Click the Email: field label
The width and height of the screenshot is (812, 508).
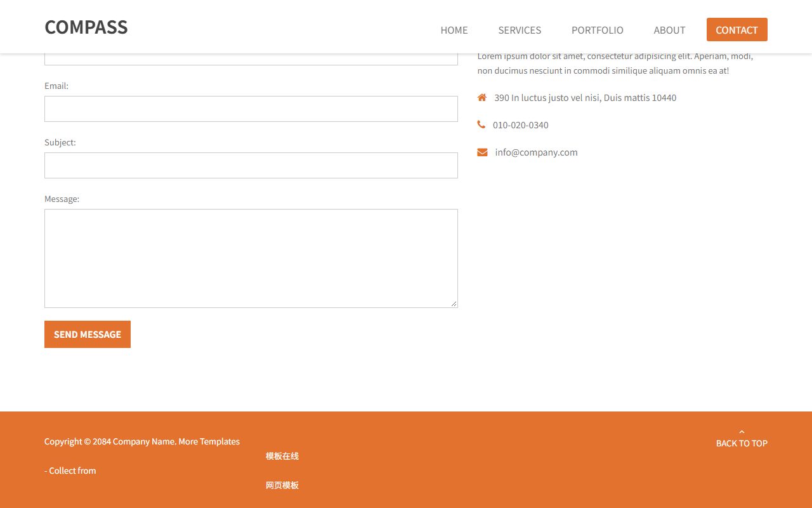[56, 86]
